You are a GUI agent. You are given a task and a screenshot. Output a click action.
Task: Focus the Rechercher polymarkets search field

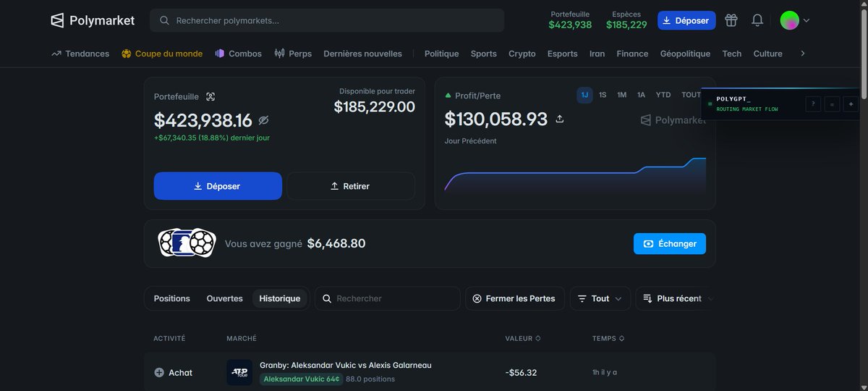pyautogui.click(x=327, y=20)
